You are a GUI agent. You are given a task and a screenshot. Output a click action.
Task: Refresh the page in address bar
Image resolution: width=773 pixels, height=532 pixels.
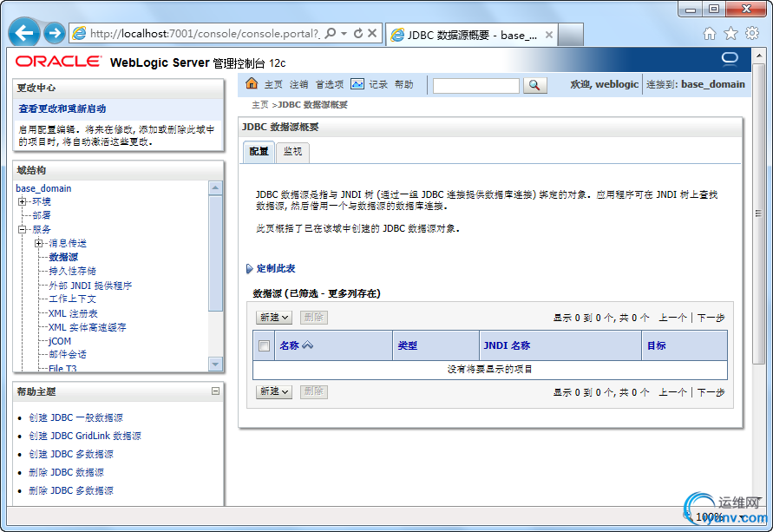358,33
